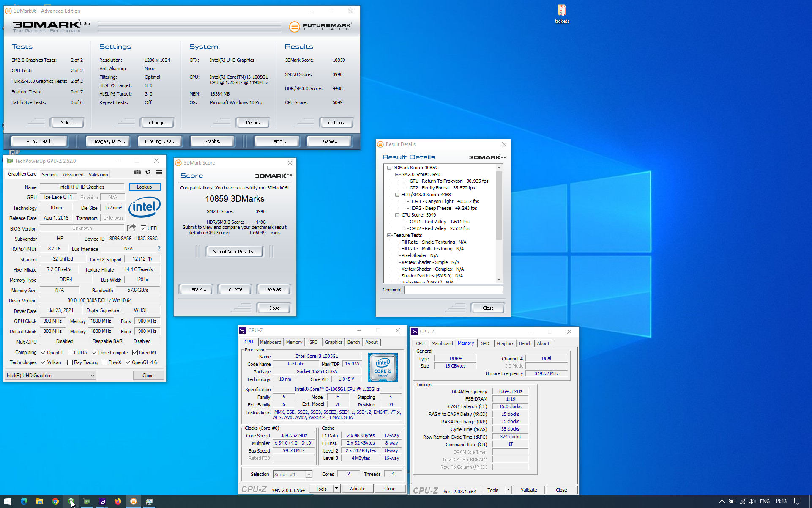Launch Google Chrome from the taskbar
Screen dimensions: 812x508
pyautogui.click(x=55, y=501)
